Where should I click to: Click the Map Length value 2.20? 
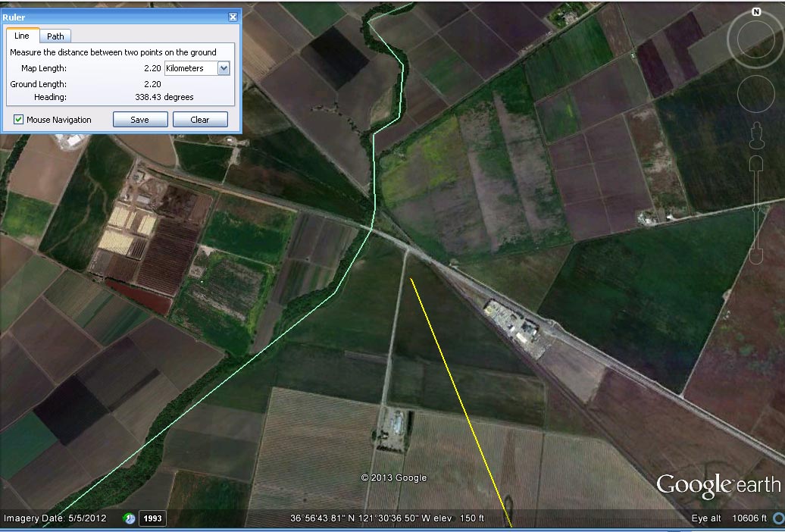click(x=152, y=68)
